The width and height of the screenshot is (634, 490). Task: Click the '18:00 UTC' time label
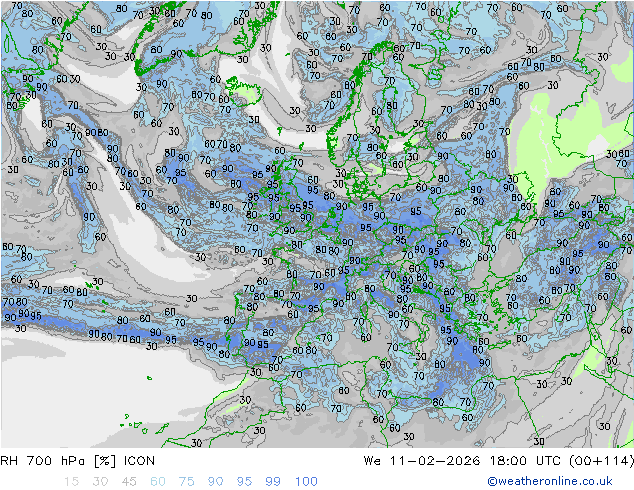[x=525, y=461]
